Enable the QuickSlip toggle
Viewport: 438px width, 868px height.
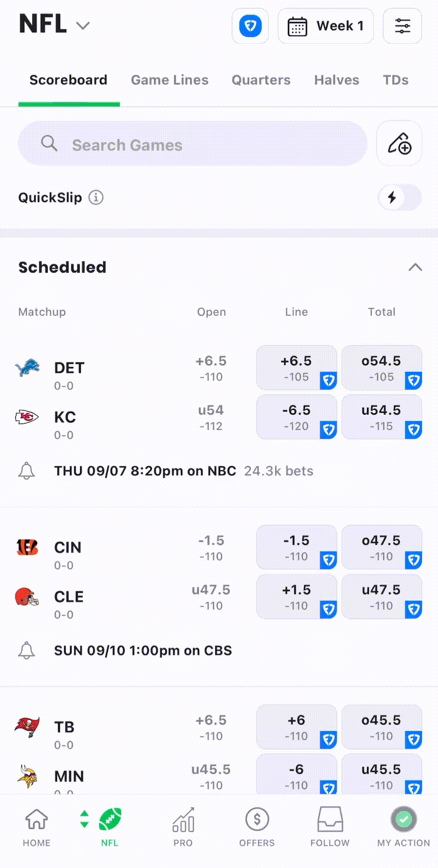(x=399, y=197)
